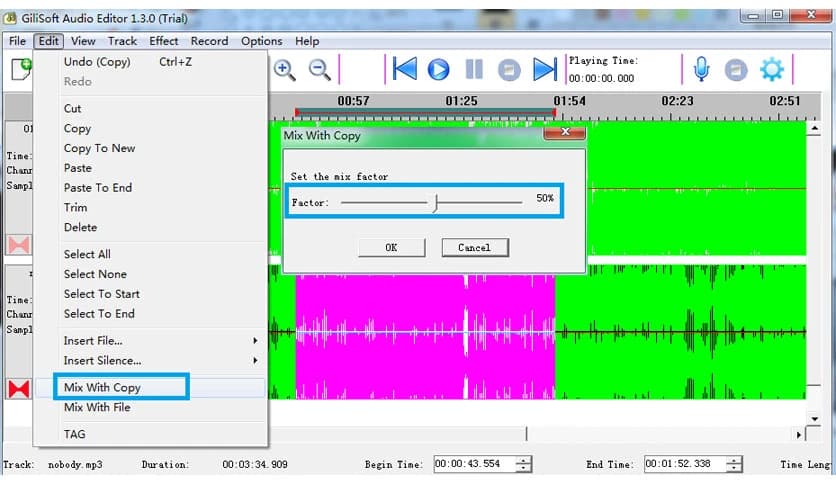Open the Help menu
Screen dimensions: 836x484
tap(307, 41)
